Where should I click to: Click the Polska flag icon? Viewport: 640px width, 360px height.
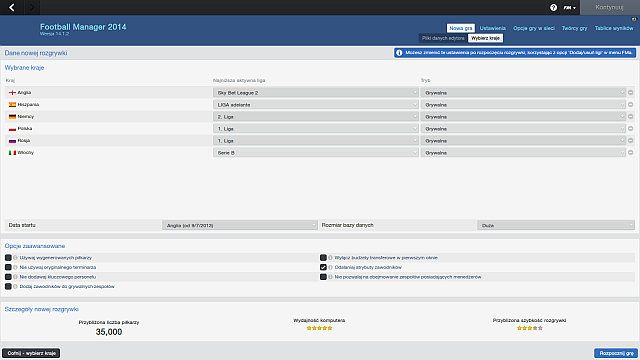click(12, 129)
